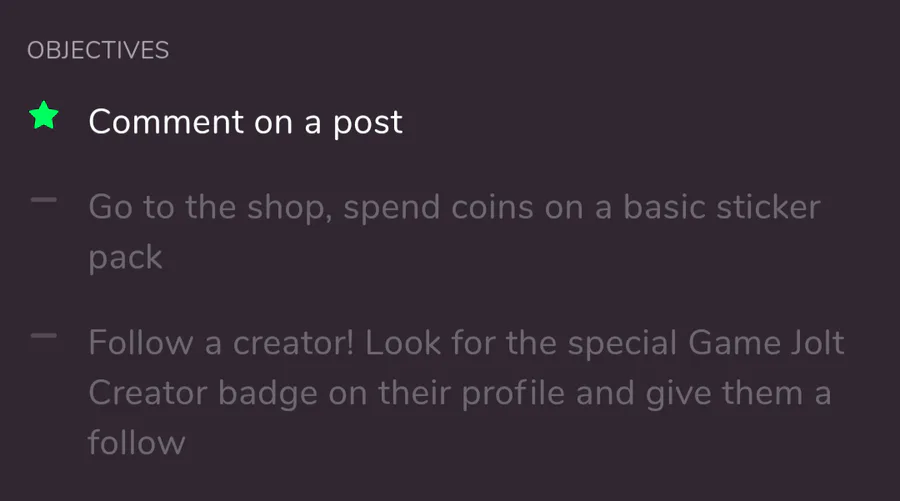This screenshot has width=900, height=501.
Task: Open the "Comment on a post" objective
Action: (x=245, y=122)
